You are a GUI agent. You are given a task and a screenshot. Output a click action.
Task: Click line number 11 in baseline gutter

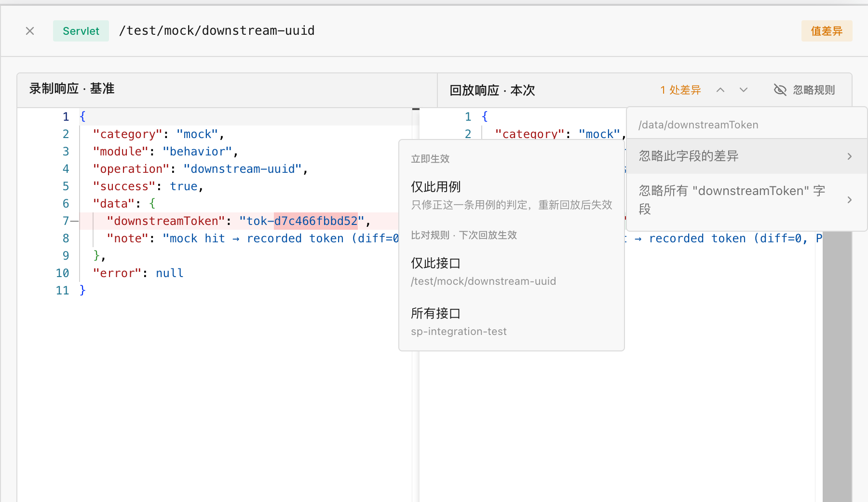(63, 291)
